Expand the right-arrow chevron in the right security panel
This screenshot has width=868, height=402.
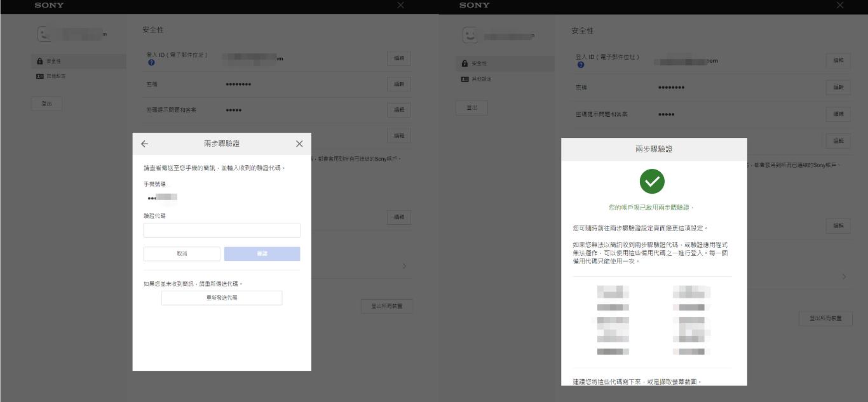tap(844, 277)
